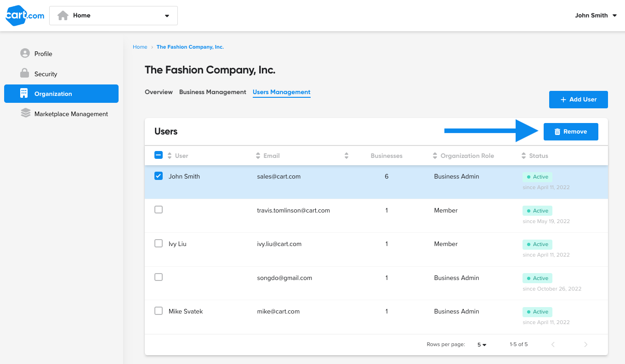625x364 pixels.
Task: Click John Smith's Business Admin role cell
Action: point(457,176)
